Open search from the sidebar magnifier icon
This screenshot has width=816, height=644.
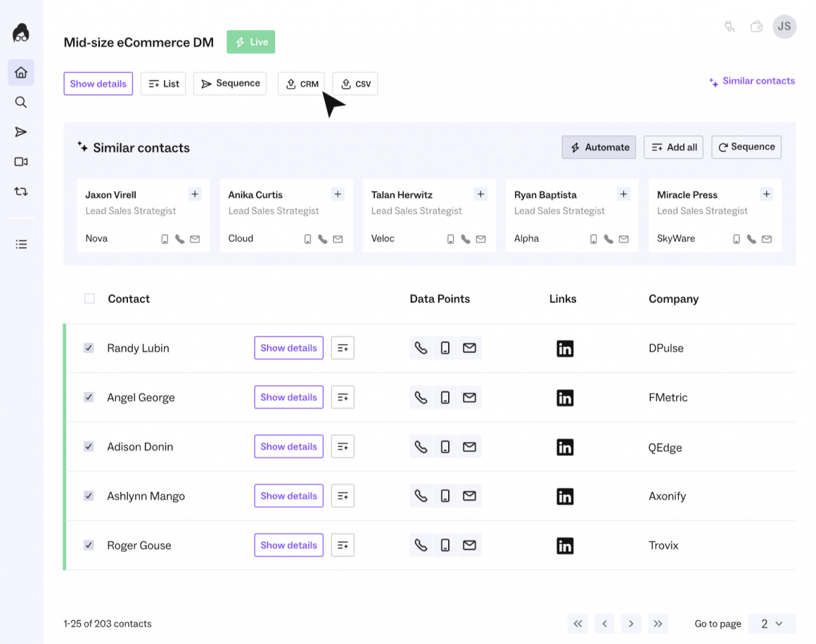pyautogui.click(x=21, y=102)
